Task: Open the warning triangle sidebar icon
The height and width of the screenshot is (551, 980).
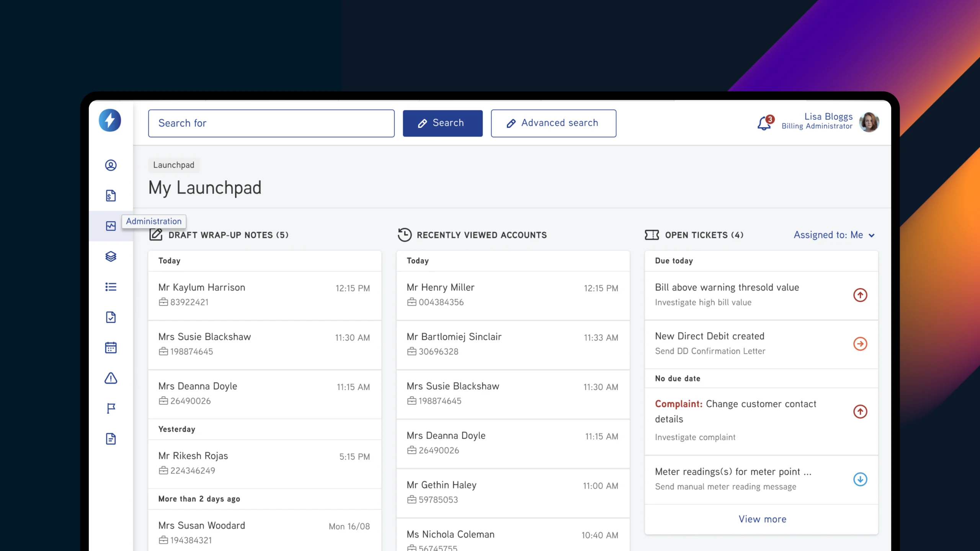Action: (x=111, y=378)
